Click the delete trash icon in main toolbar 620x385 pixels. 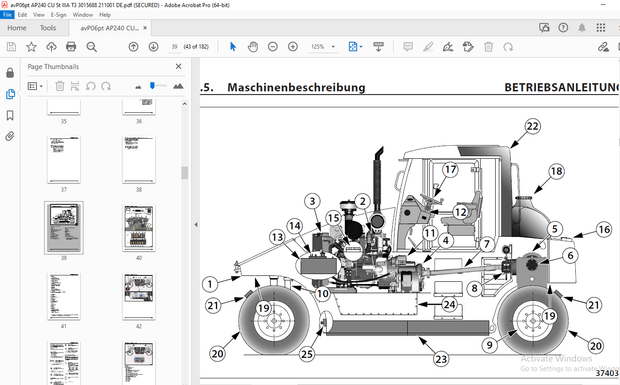point(488,47)
